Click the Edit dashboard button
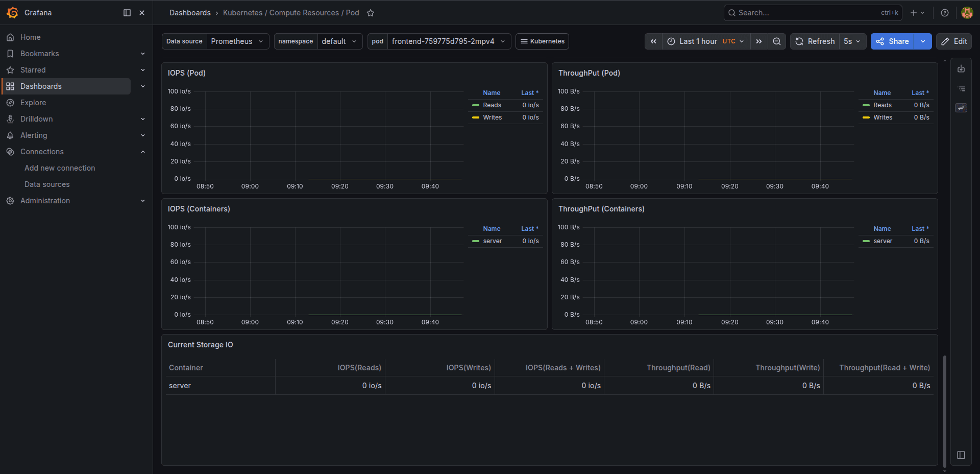Viewport: 980px width, 474px height. click(954, 41)
